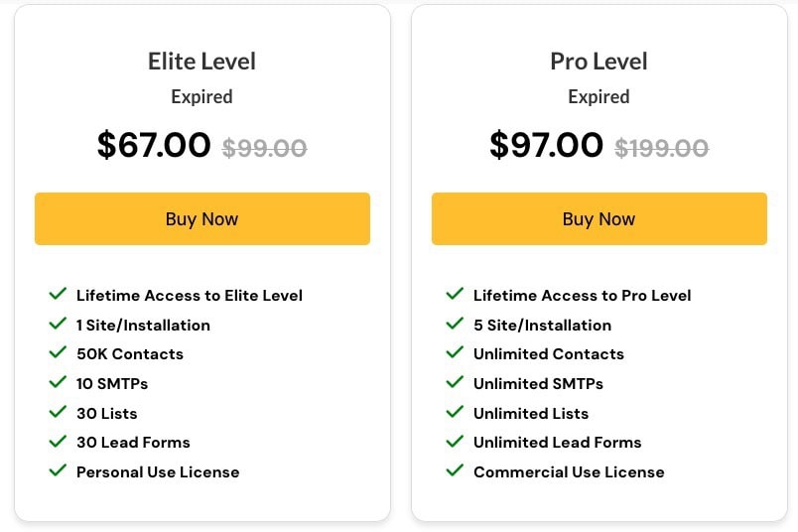Click checkmark beside 1 Site/Installation
Image resolution: width=798 pixels, height=532 pixels.
click(x=58, y=324)
